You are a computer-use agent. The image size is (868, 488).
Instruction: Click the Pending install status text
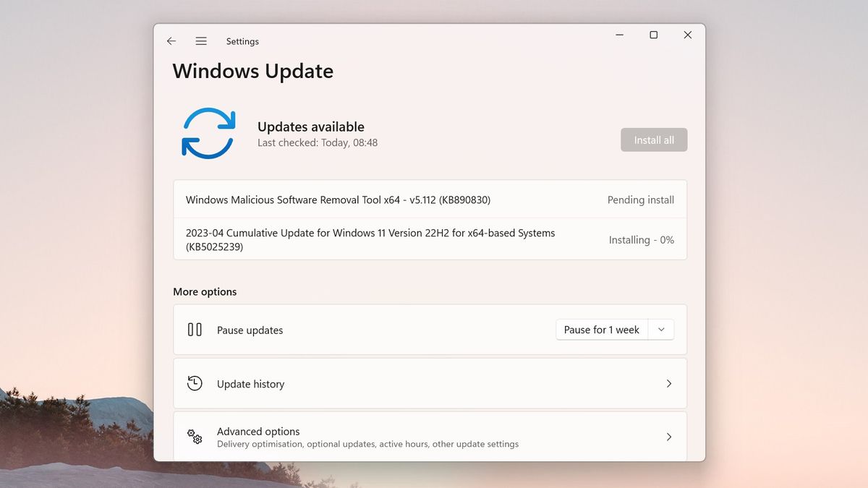(x=641, y=200)
